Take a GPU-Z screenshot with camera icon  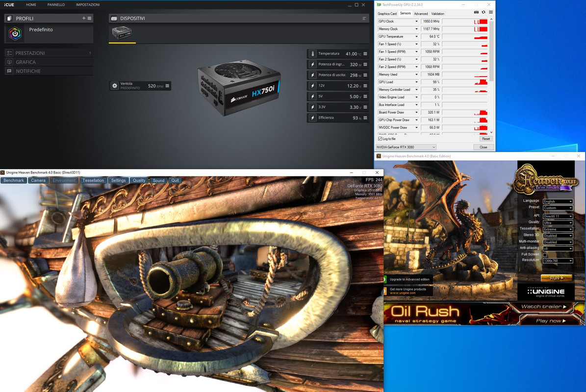click(476, 12)
